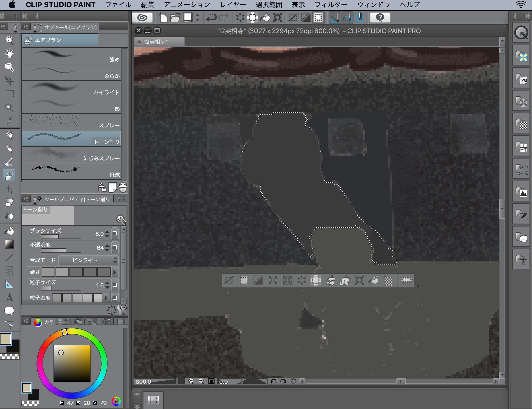
Task: Toggle particle size indicator checkbox
Action: pos(115,285)
